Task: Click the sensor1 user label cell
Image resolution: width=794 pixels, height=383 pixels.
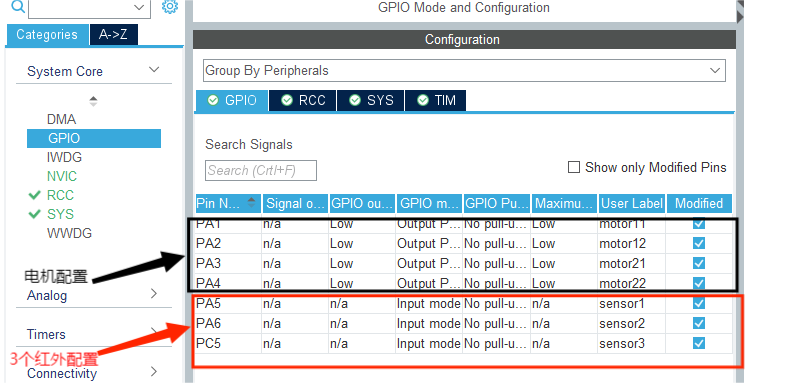Action: [632, 303]
